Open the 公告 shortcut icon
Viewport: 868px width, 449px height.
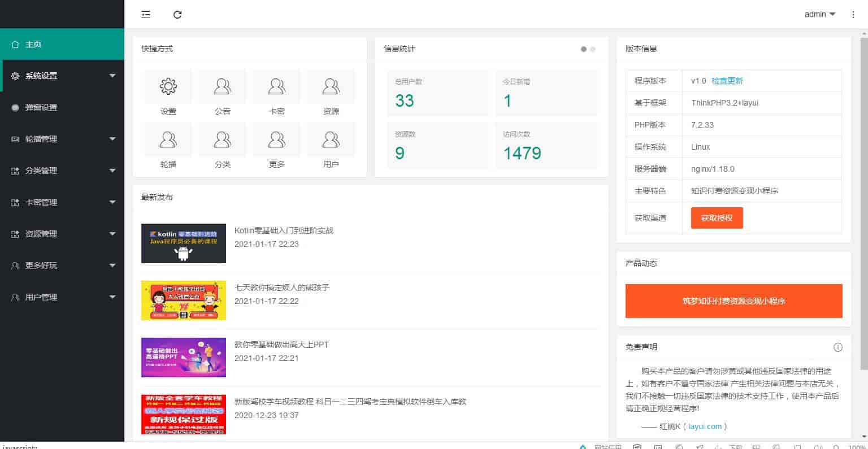223,86
